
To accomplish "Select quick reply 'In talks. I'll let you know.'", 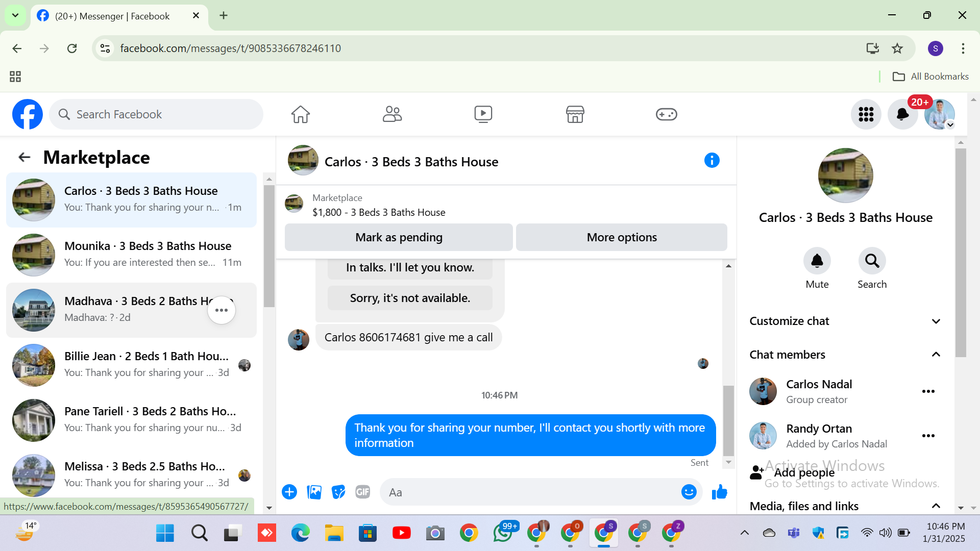I will 410,268.
